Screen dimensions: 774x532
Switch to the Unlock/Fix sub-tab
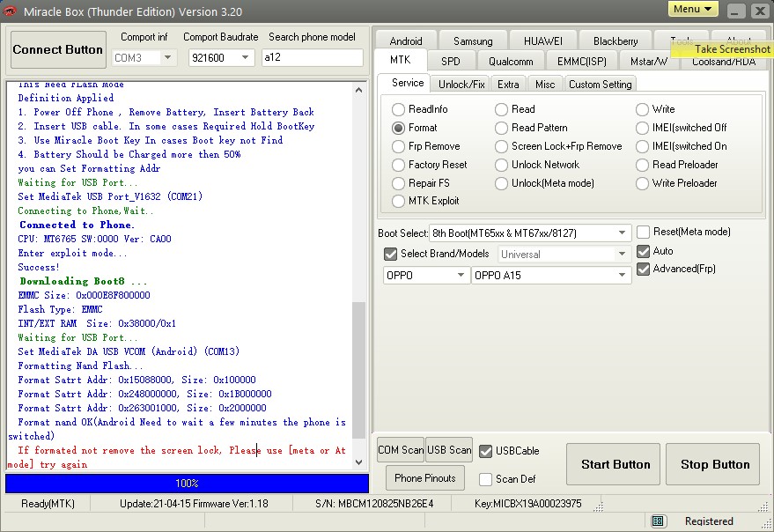[x=461, y=85]
